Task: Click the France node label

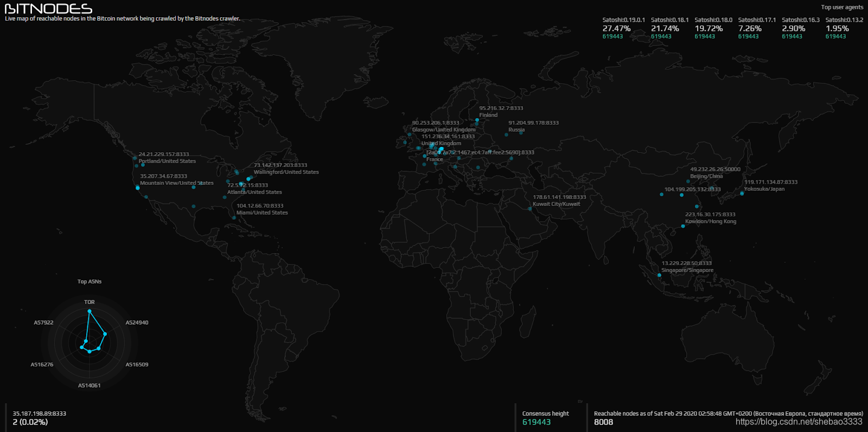Action: pos(435,159)
